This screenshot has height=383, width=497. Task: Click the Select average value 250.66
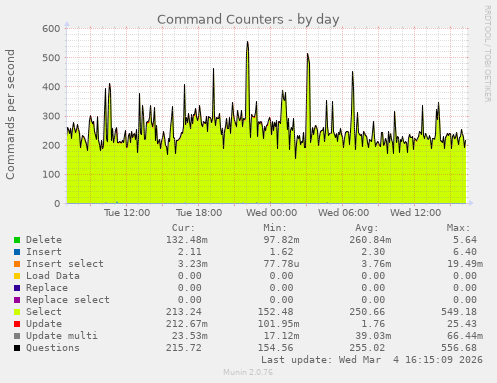(367, 312)
